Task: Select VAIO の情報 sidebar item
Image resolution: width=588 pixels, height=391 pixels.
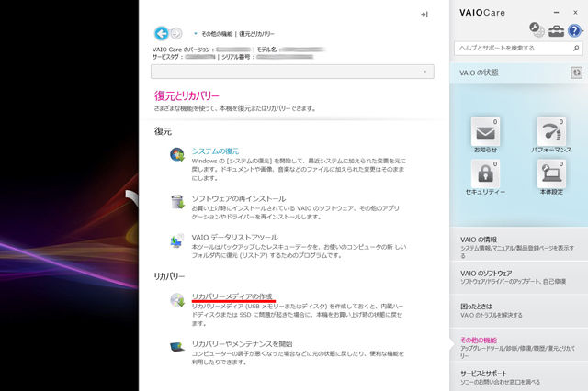Action: click(518, 244)
